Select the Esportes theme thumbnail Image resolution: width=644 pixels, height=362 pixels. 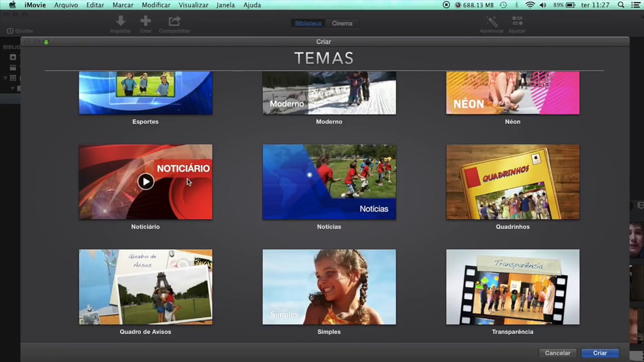click(146, 93)
